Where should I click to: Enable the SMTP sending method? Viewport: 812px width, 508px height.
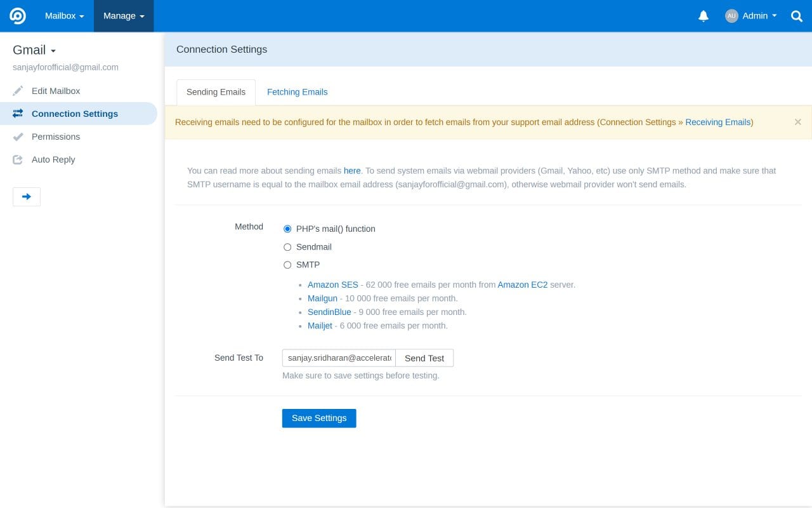[x=287, y=265]
